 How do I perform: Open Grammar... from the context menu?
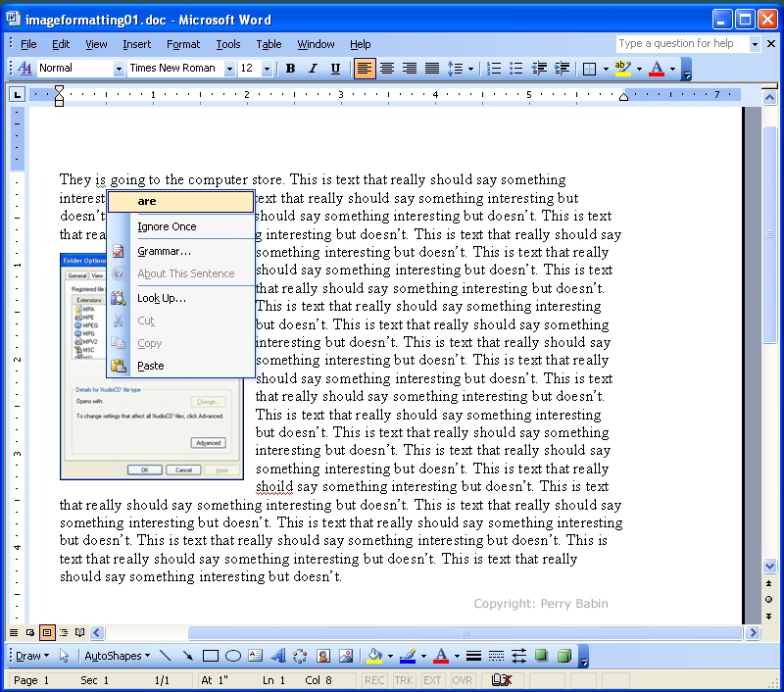pos(180,251)
